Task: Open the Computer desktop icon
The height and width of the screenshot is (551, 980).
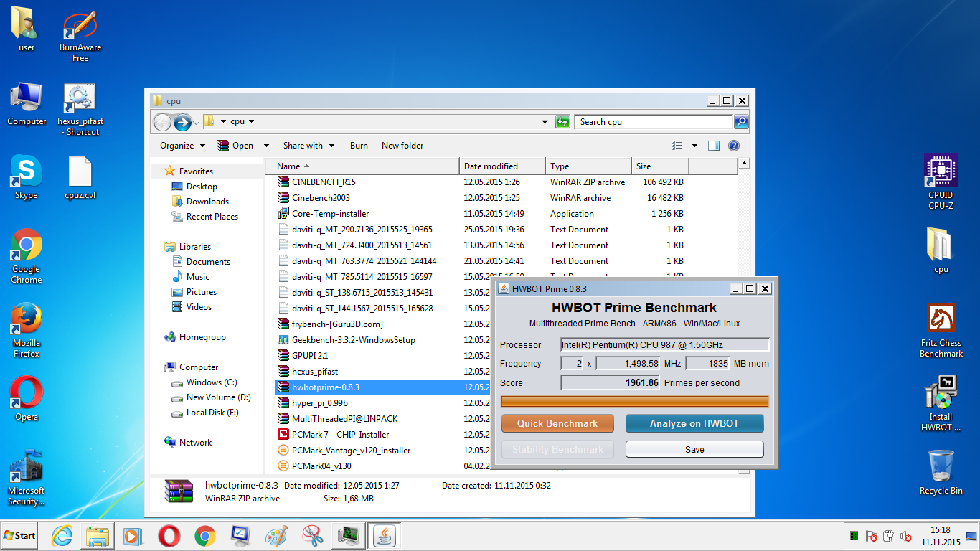Action: click(27, 104)
